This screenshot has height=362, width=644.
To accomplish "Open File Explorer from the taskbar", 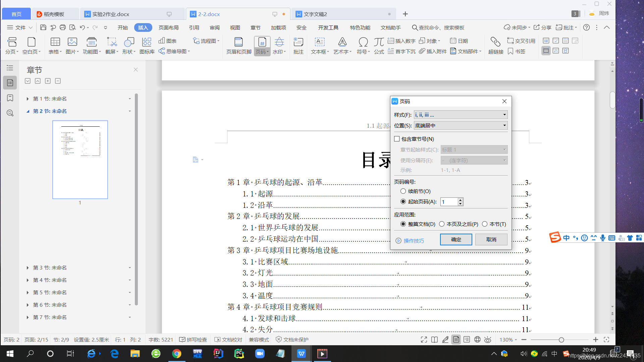I will pyautogui.click(x=135, y=354).
